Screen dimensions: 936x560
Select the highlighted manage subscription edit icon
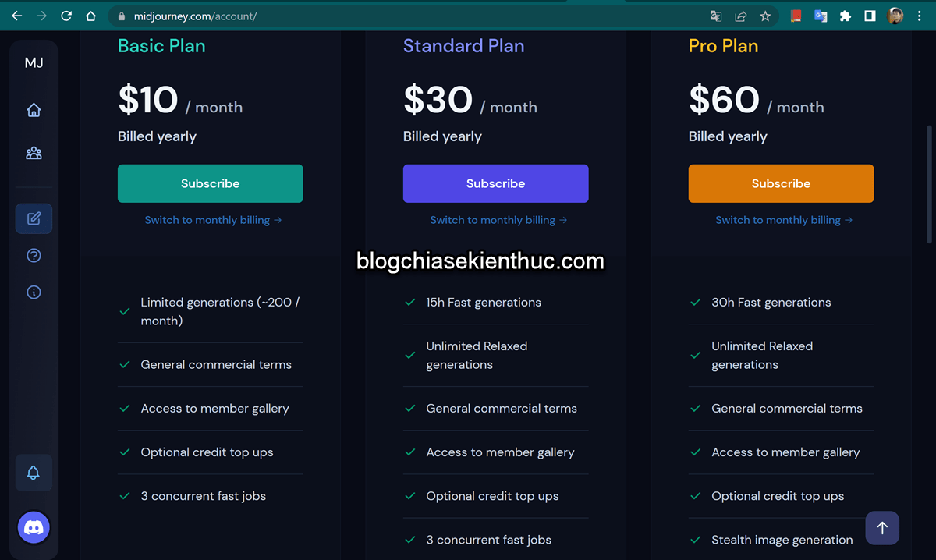pyautogui.click(x=34, y=218)
